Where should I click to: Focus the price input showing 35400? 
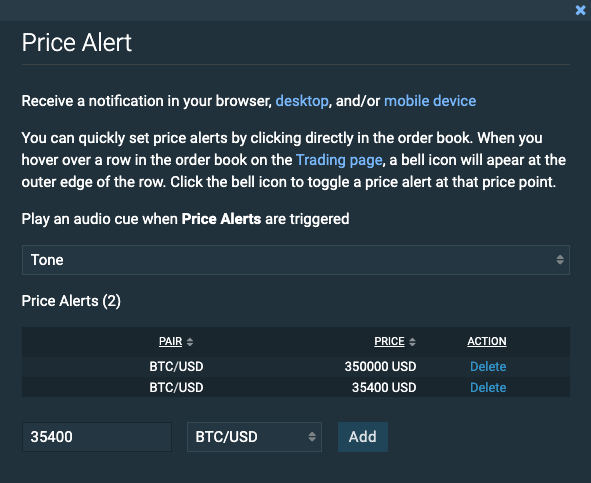click(x=97, y=437)
